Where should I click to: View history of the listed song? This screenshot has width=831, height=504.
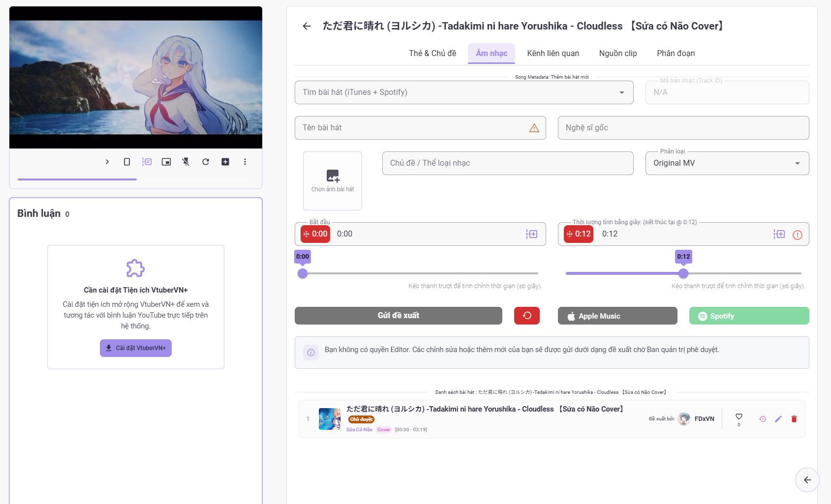pyautogui.click(x=763, y=419)
